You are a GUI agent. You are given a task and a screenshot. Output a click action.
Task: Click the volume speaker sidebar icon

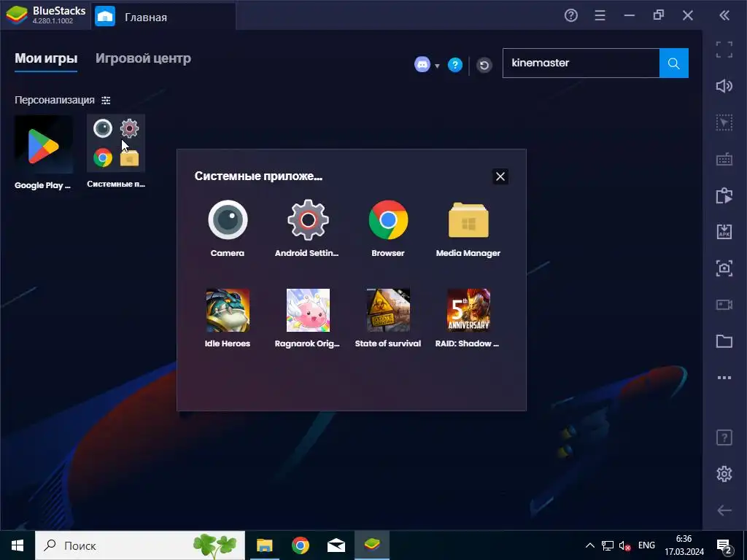724,86
